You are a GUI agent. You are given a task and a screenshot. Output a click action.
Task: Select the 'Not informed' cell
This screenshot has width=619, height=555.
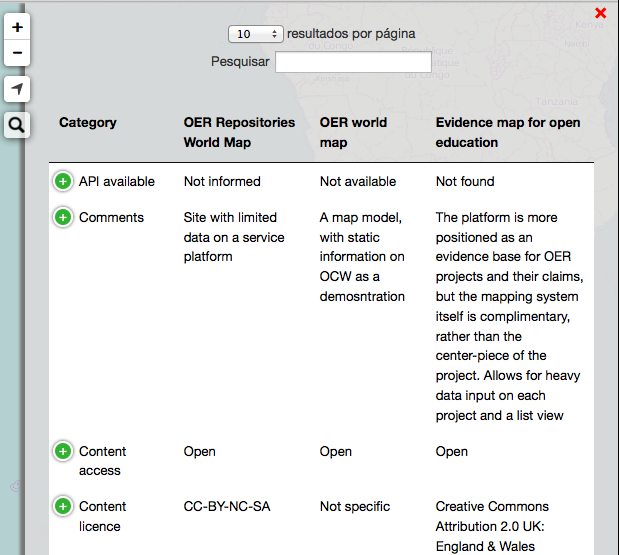[x=222, y=182]
